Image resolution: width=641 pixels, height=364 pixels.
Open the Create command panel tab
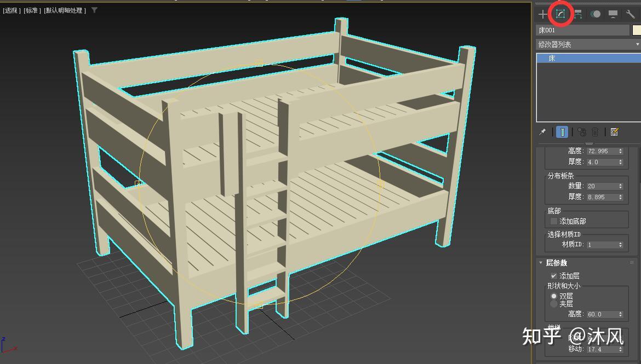[542, 14]
